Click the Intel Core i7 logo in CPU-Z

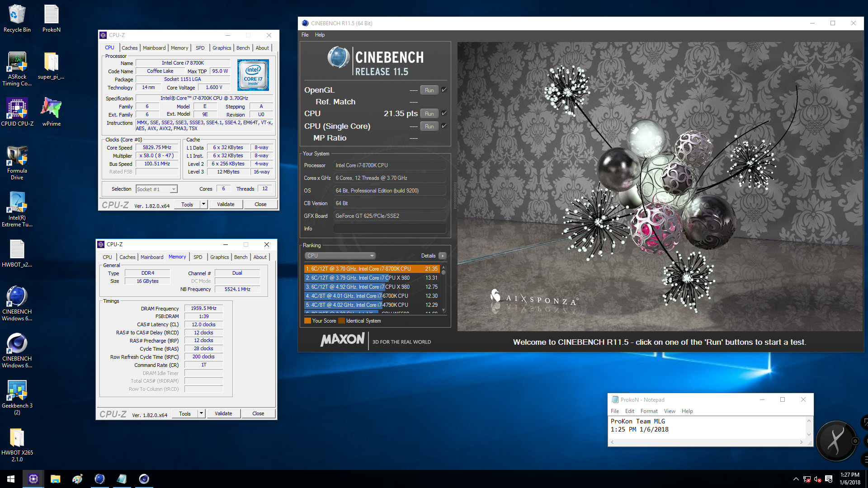click(x=253, y=75)
